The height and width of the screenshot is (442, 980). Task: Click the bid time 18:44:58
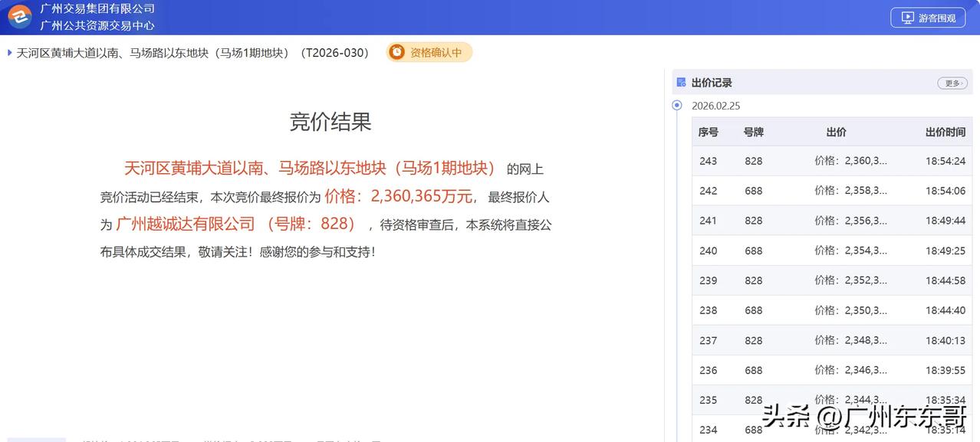pos(945,280)
